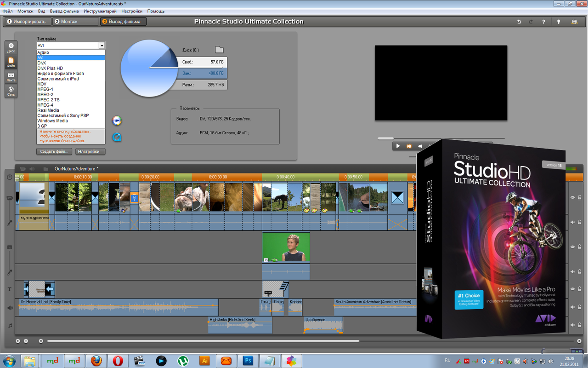This screenshot has height=368, width=588.
Task: Click timeline ruler at 0:00:30.00
Action: [x=218, y=177]
